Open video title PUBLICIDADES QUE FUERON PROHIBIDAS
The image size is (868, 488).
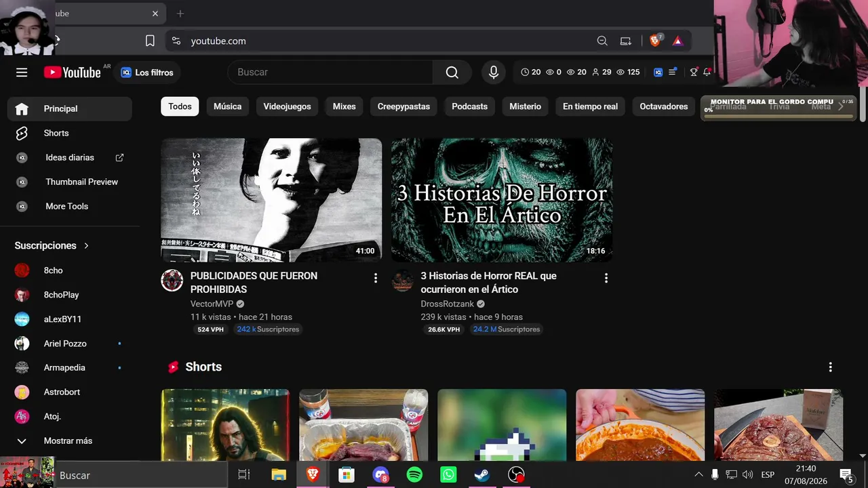click(254, 283)
